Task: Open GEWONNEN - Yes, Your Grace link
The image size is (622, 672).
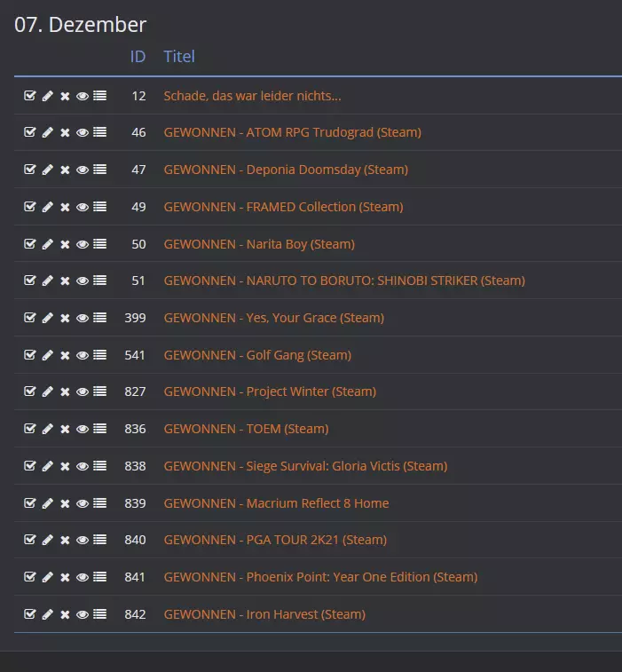Action: coord(273,318)
